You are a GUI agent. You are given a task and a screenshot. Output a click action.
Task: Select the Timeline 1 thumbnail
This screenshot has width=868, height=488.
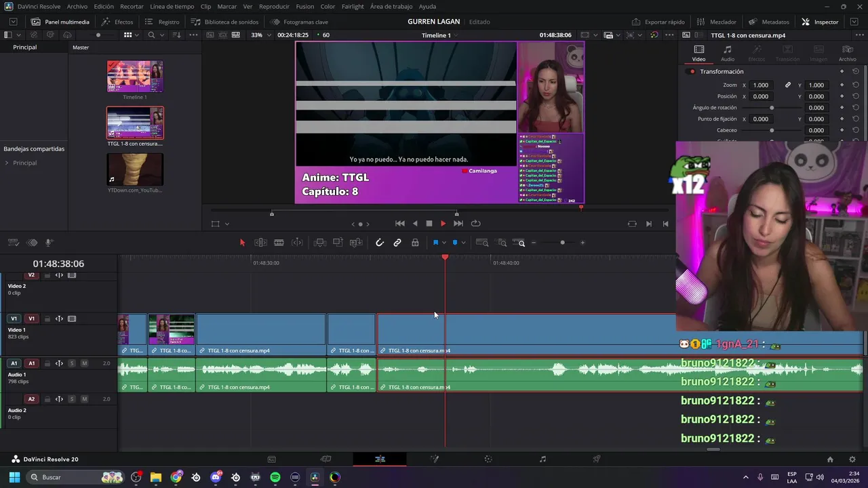(x=135, y=77)
